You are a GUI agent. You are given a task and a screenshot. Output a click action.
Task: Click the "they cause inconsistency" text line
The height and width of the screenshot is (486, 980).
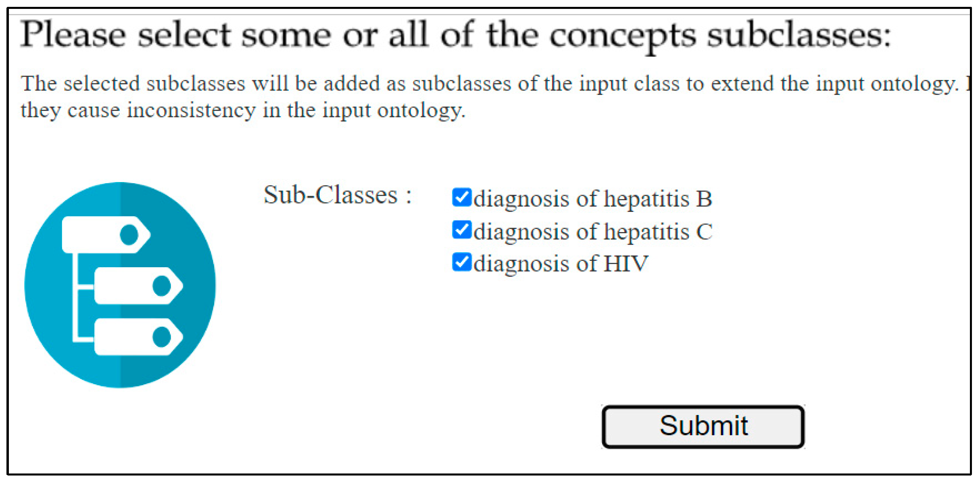pyautogui.click(x=243, y=110)
